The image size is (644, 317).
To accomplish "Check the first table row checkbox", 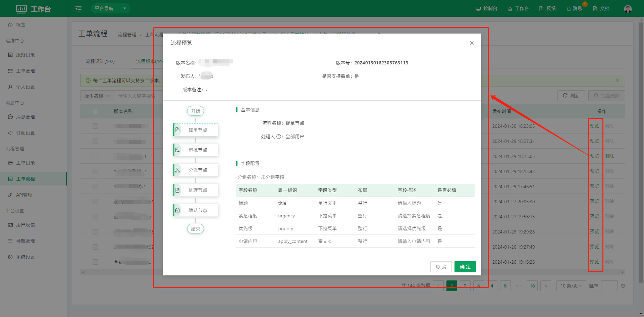I will [x=95, y=126].
